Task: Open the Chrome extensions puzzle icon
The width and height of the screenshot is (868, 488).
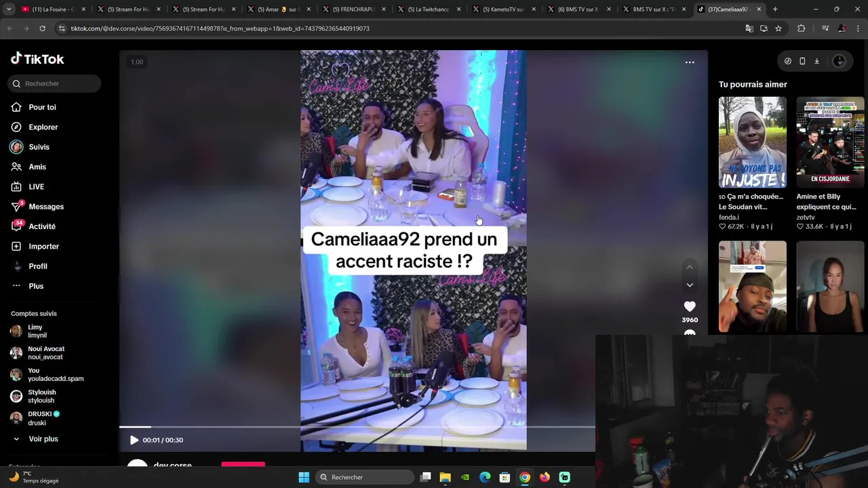Action: click(802, 28)
